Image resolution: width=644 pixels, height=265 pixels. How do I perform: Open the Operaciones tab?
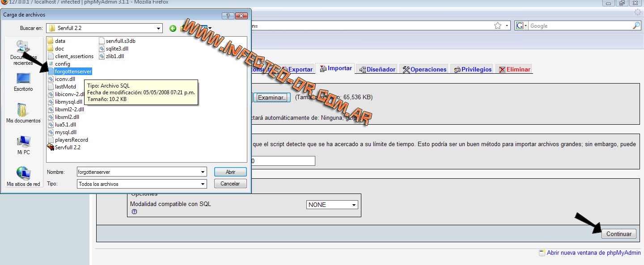424,70
